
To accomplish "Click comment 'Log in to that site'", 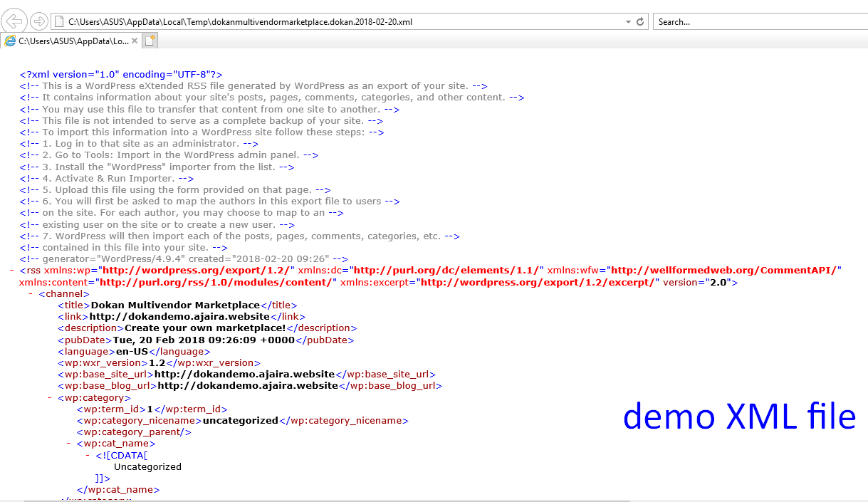I will pos(139,143).
